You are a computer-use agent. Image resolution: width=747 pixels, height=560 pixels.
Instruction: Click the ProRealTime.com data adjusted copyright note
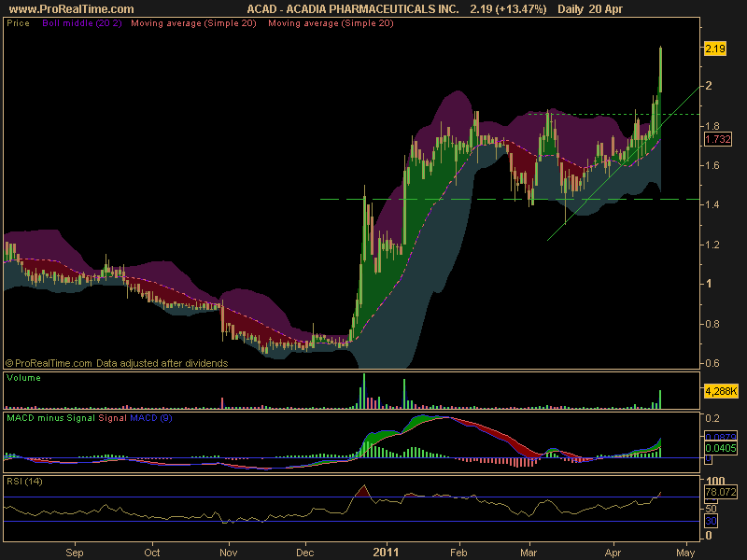coord(117,363)
